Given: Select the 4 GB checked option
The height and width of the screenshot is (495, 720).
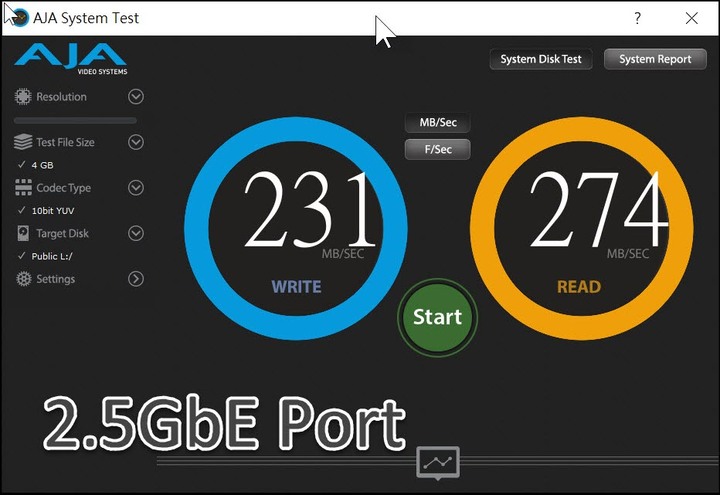Looking at the screenshot, I should click(36, 165).
